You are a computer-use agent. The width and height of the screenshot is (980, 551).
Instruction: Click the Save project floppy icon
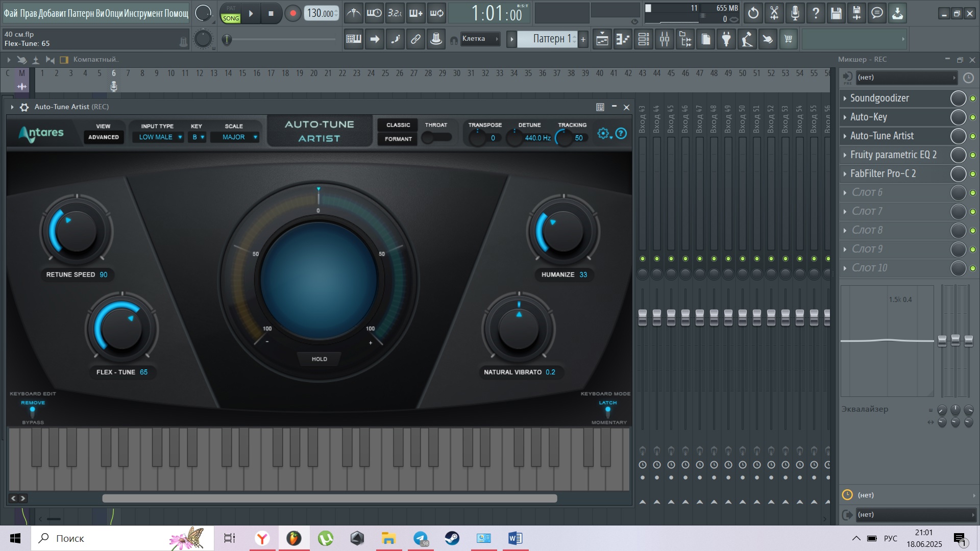(x=836, y=14)
